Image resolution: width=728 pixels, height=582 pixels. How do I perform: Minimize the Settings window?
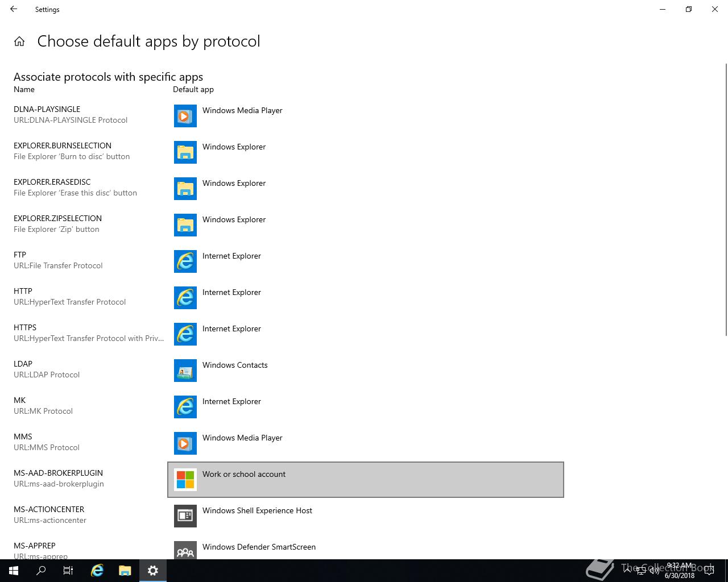[x=663, y=9]
